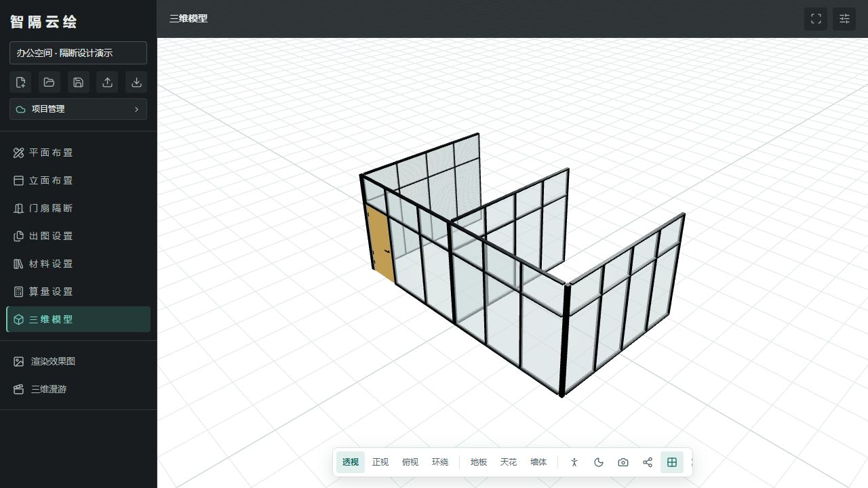Toggle 墙体 visibility
The width and height of the screenshot is (868, 488).
(x=538, y=462)
